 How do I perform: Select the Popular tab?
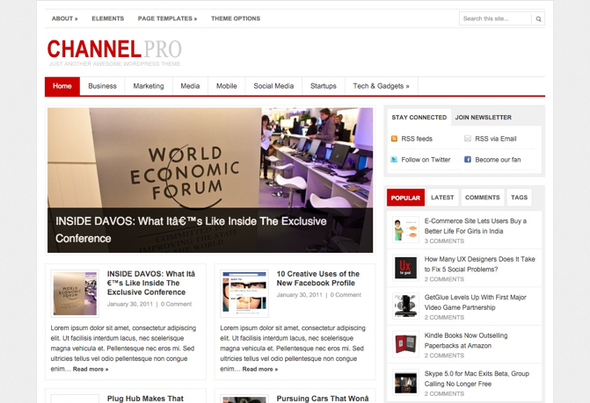click(406, 198)
